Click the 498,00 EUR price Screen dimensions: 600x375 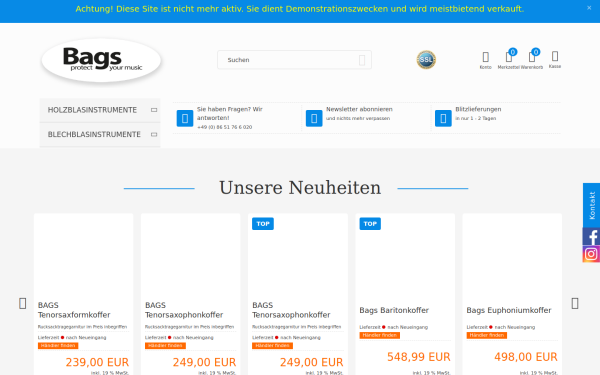coord(526,357)
